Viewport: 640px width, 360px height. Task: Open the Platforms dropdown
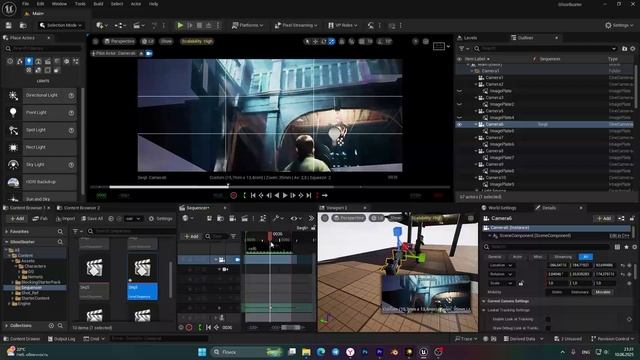pos(247,25)
